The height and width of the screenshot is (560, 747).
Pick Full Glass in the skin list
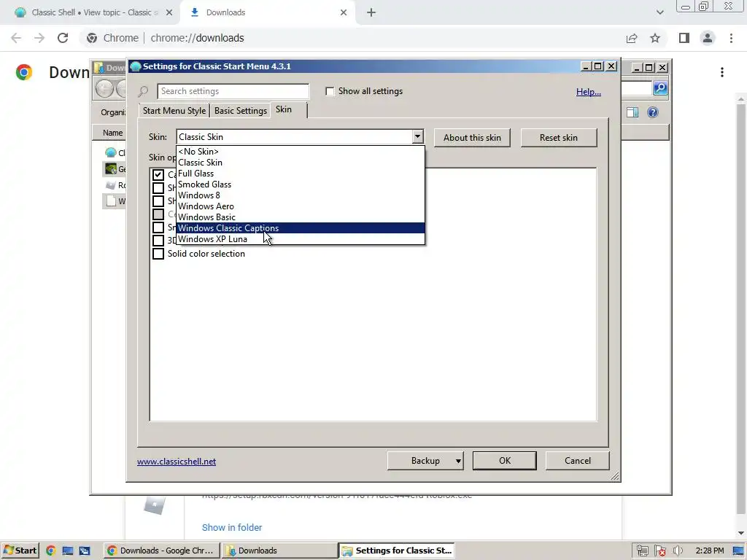[x=300, y=174]
